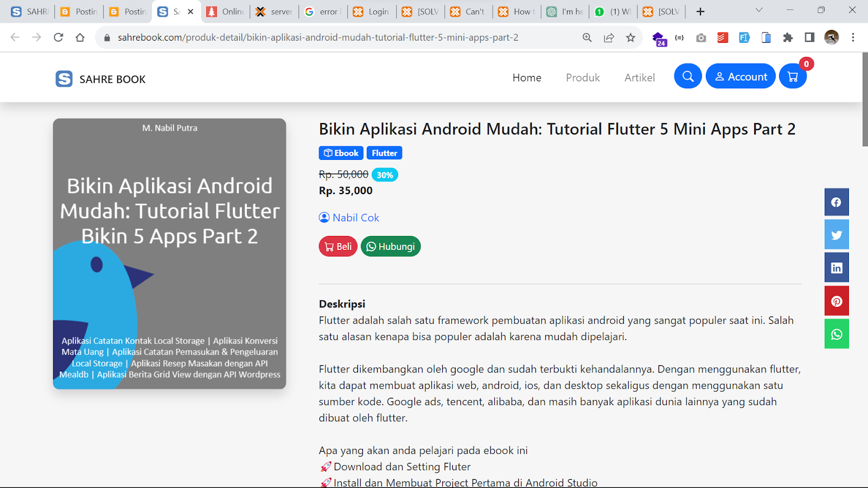The height and width of the screenshot is (488, 868).
Task: Share on LinkedIn via side icon
Action: (837, 268)
